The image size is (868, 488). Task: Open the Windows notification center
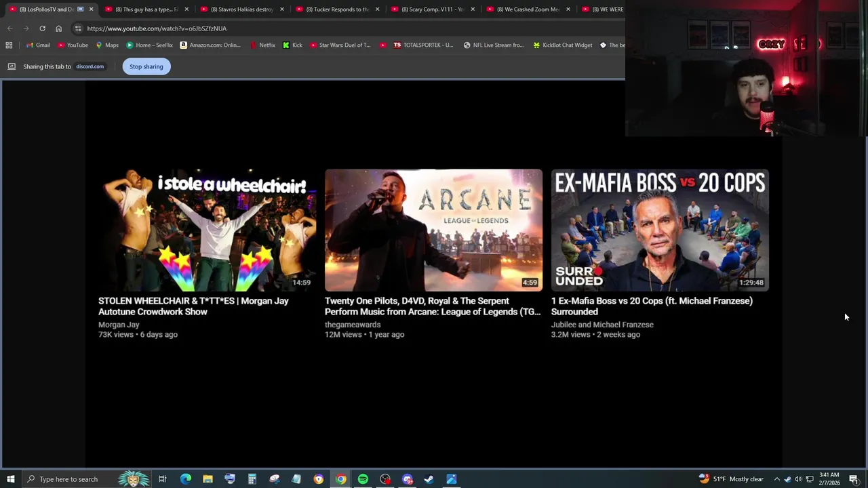pyautogui.click(x=854, y=479)
